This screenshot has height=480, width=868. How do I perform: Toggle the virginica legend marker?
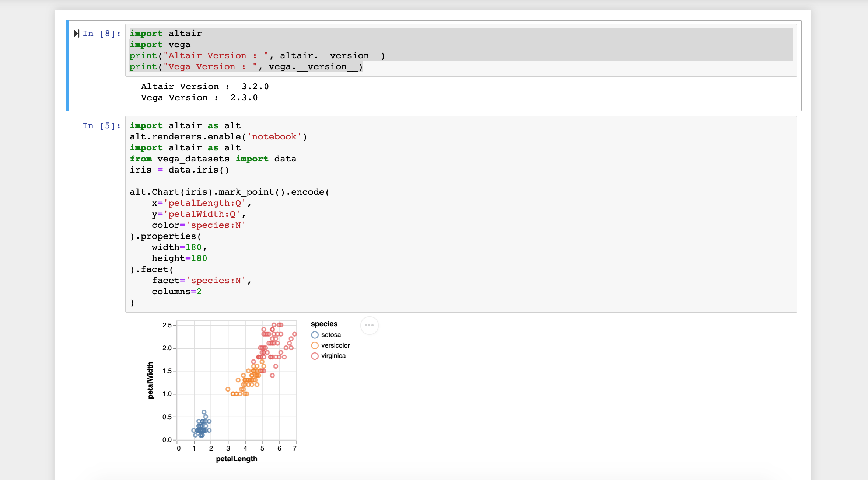[x=314, y=356]
